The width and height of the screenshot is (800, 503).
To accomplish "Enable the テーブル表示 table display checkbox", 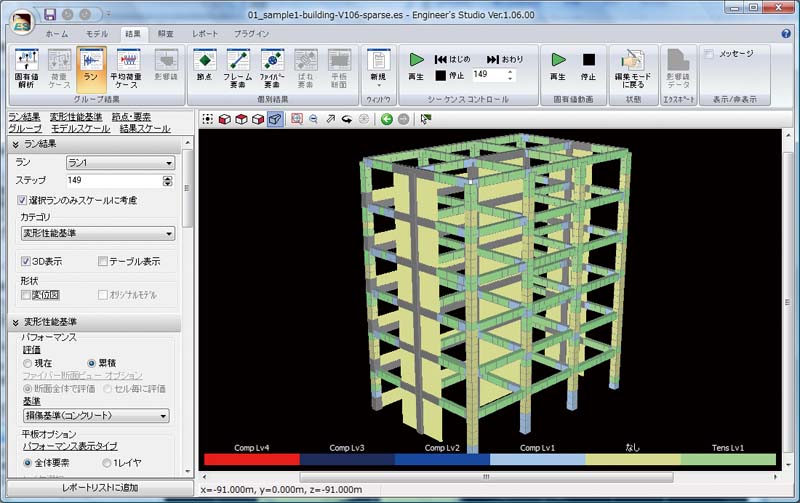I will [103, 261].
